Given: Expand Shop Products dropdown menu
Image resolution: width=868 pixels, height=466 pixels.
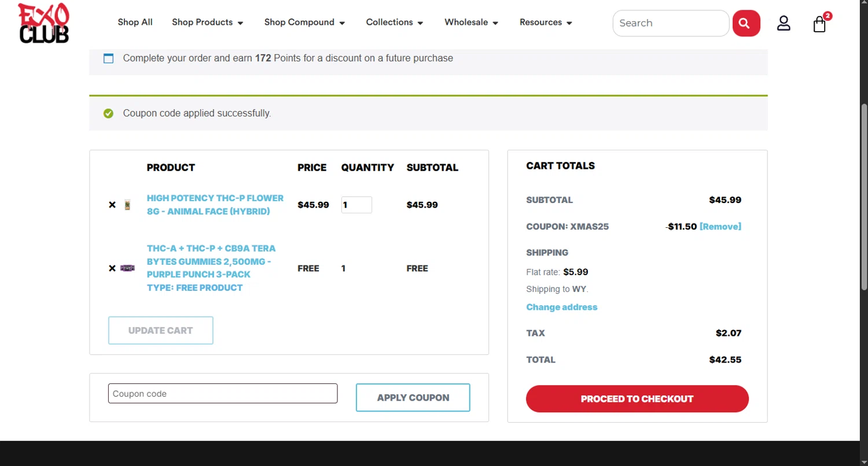Looking at the screenshot, I should [208, 23].
